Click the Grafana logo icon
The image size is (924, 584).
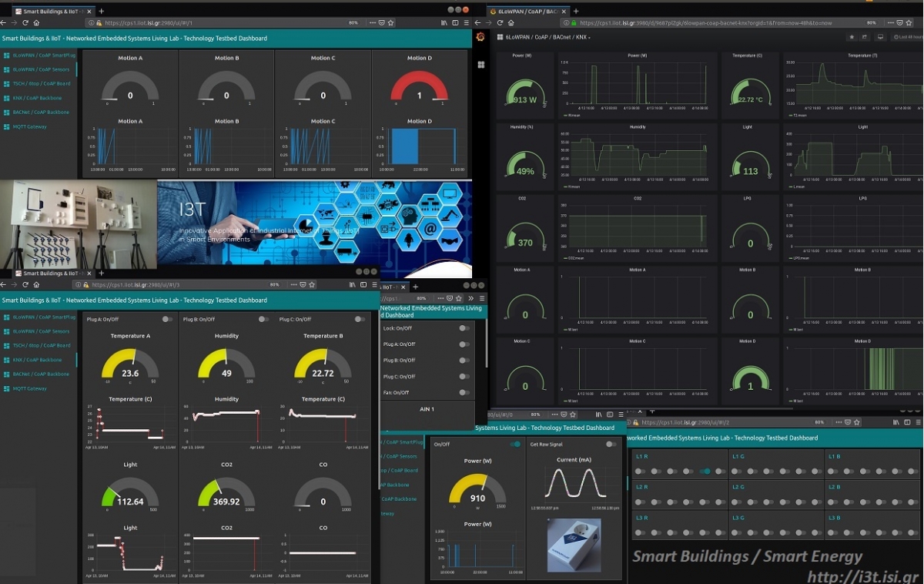click(480, 37)
